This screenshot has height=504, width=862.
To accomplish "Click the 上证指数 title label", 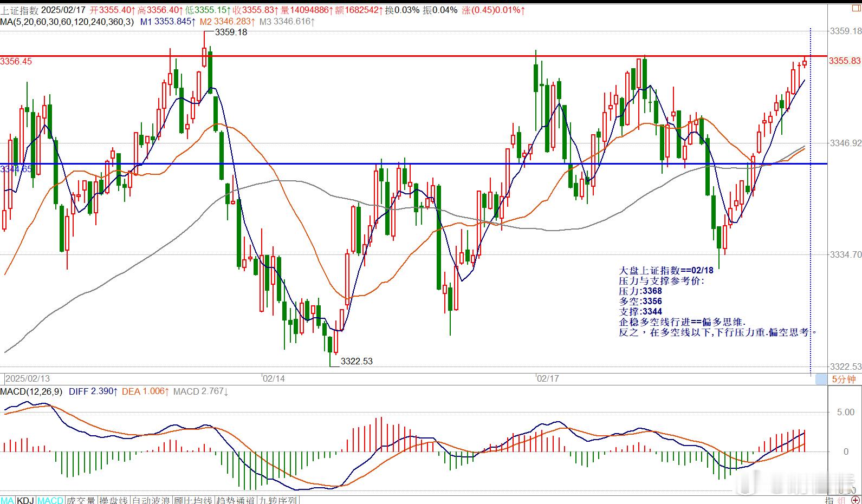I will [20, 10].
